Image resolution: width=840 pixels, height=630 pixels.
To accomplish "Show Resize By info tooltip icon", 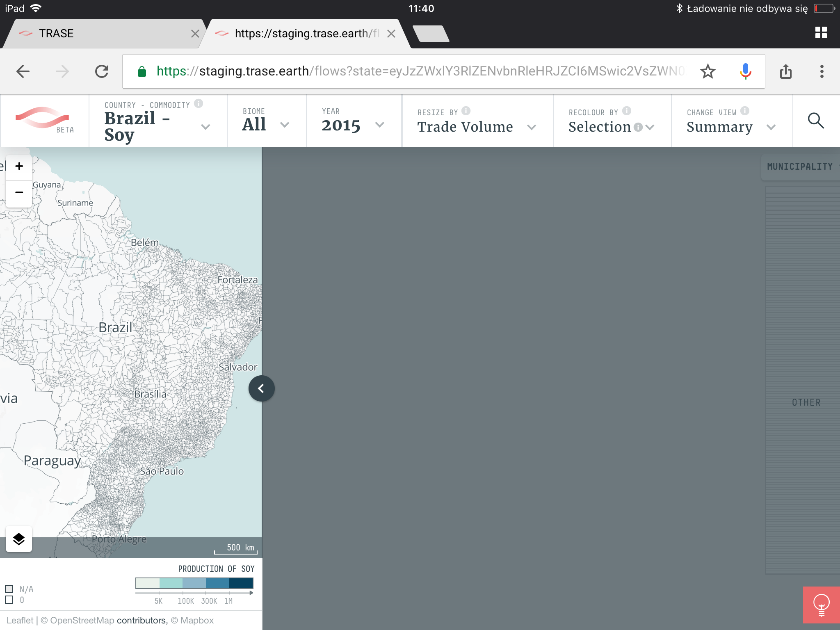I will (x=466, y=111).
